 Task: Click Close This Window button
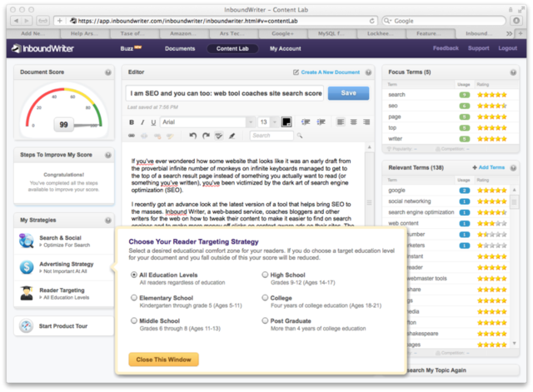pyautogui.click(x=163, y=360)
